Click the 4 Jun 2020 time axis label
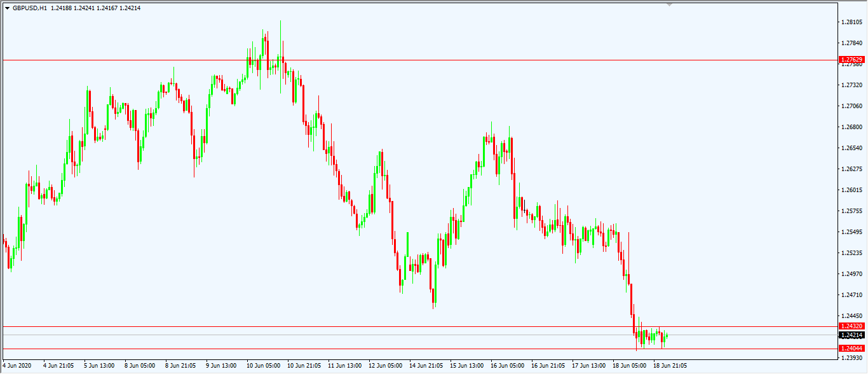Viewport: 868px width, 374px height. coord(17,366)
